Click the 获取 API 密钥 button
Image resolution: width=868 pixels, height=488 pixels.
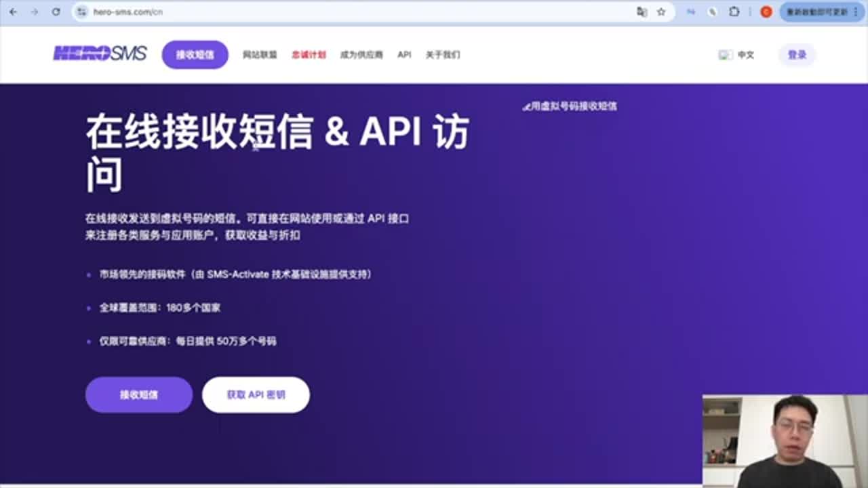256,394
